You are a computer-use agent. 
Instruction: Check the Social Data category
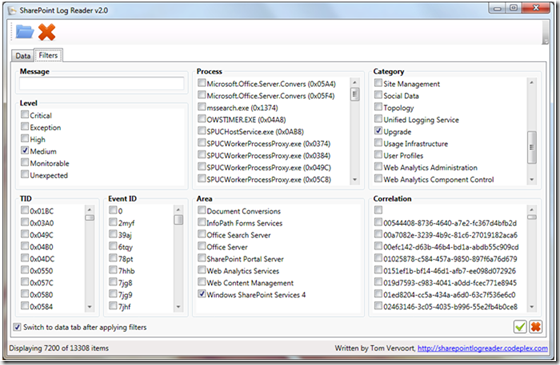point(378,95)
